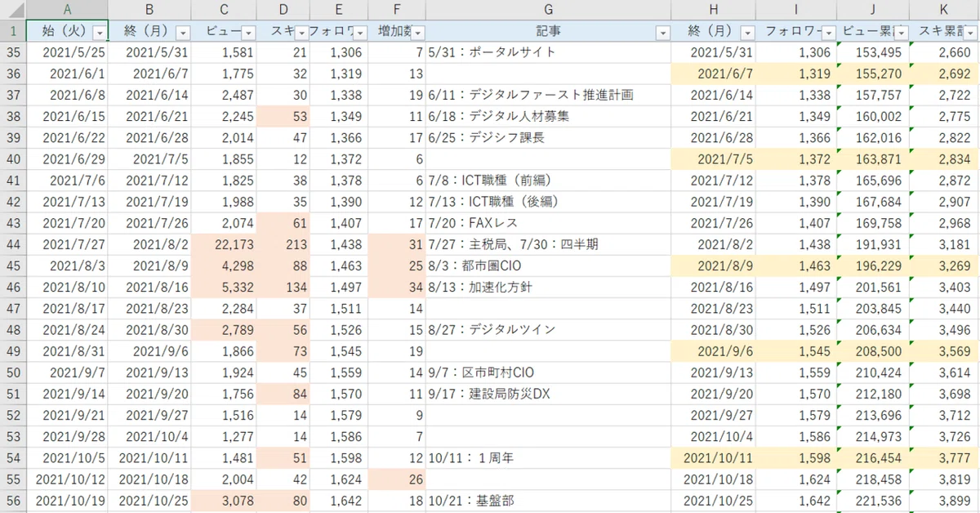The height and width of the screenshot is (513, 980).
Task: Open filter arrow in column B header row
Action: click(183, 33)
